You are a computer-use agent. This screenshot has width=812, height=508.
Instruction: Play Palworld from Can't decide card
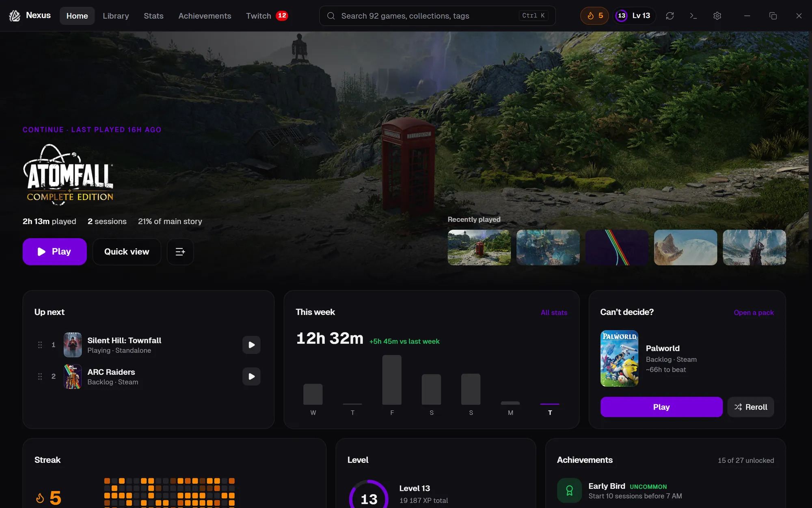(661, 407)
